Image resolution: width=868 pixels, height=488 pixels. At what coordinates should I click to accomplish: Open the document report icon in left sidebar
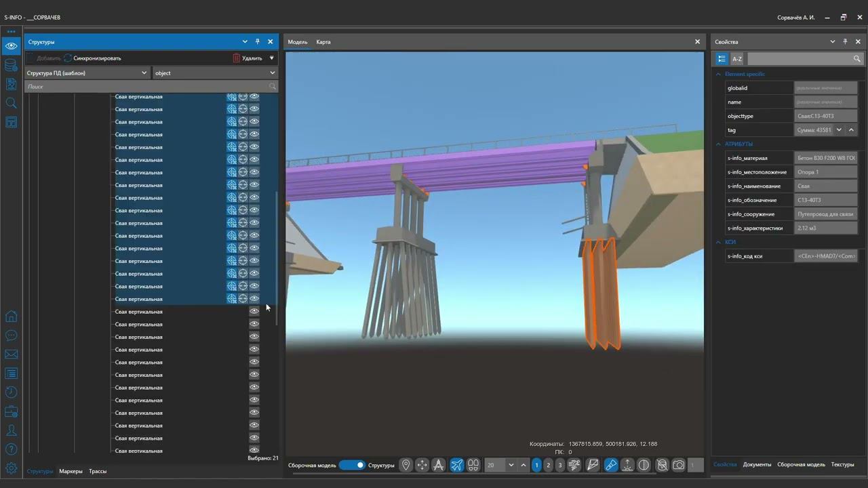(11, 84)
